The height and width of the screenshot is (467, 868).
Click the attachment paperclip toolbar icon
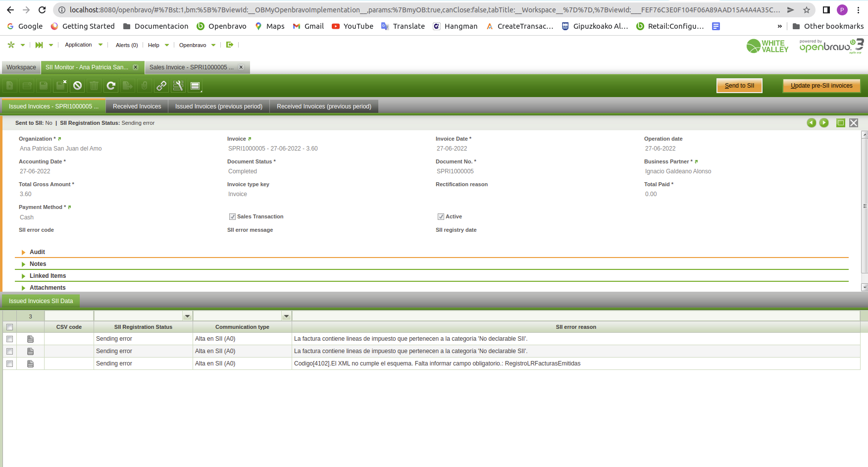[x=145, y=86]
